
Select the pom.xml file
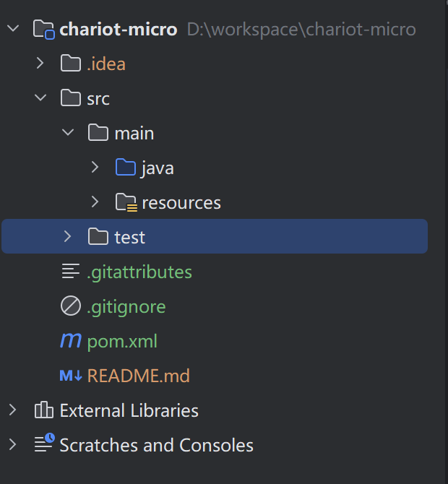coord(122,341)
